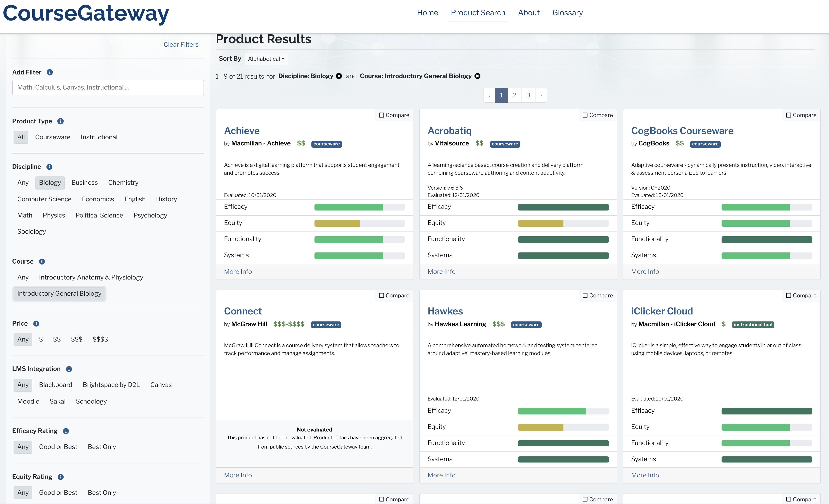The height and width of the screenshot is (504, 829).
Task: Open More Info for Connect
Action: point(238,475)
